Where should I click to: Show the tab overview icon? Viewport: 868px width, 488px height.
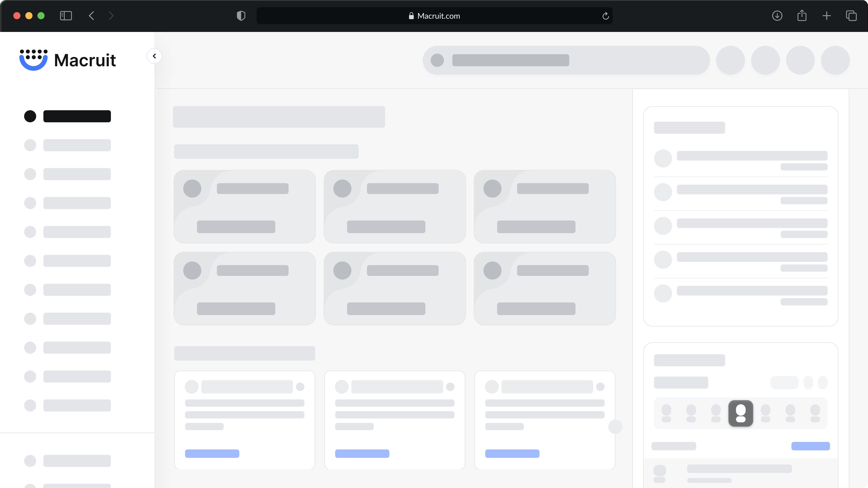pyautogui.click(x=851, y=16)
